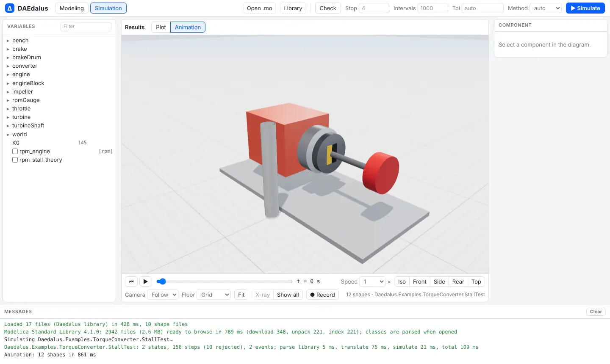Expand the engine tree node
The width and height of the screenshot is (610, 364).
tap(8, 74)
